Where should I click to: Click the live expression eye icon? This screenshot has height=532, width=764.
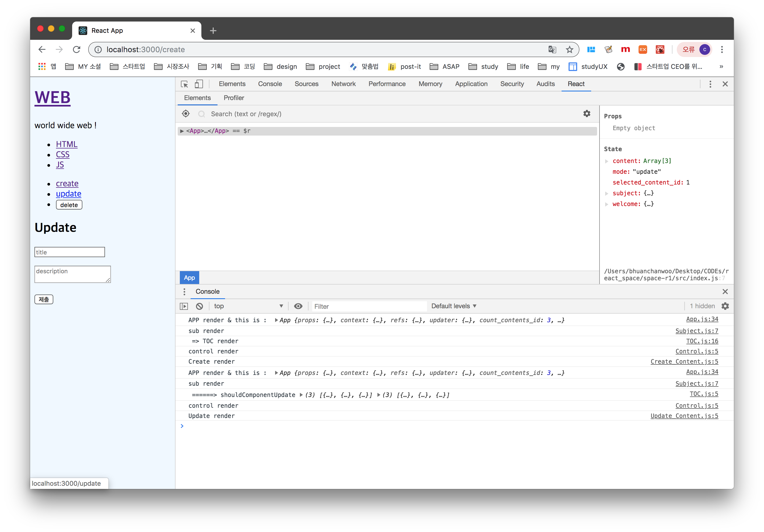[298, 306]
